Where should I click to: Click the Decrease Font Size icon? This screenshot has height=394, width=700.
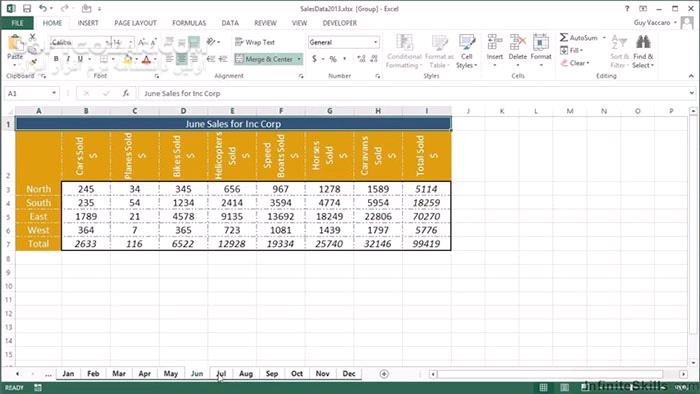click(153, 42)
